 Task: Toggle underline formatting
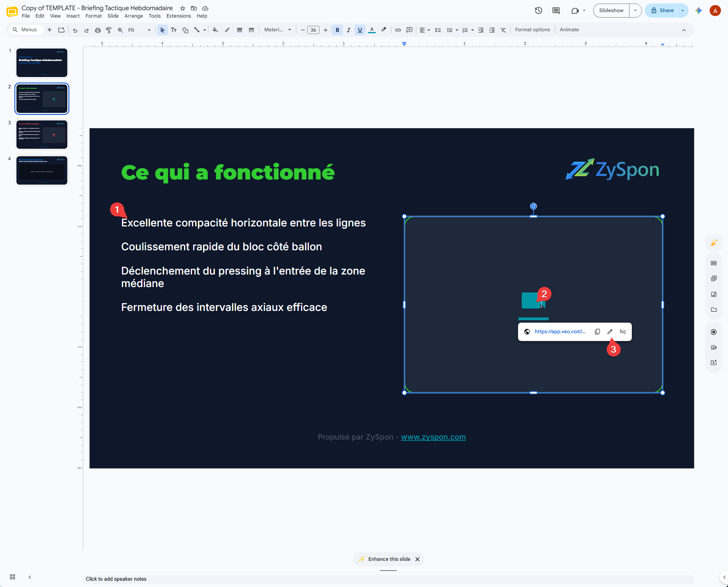(x=360, y=30)
